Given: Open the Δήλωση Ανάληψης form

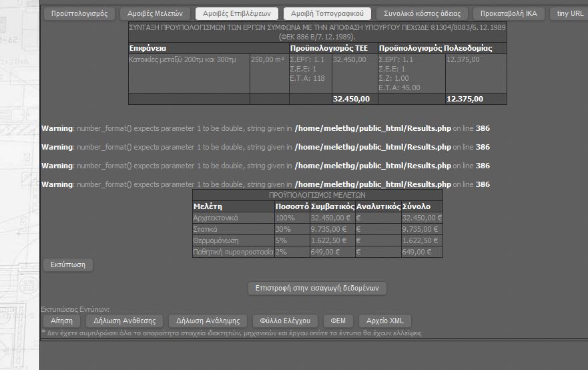Looking at the screenshot, I should (x=209, y=321).
